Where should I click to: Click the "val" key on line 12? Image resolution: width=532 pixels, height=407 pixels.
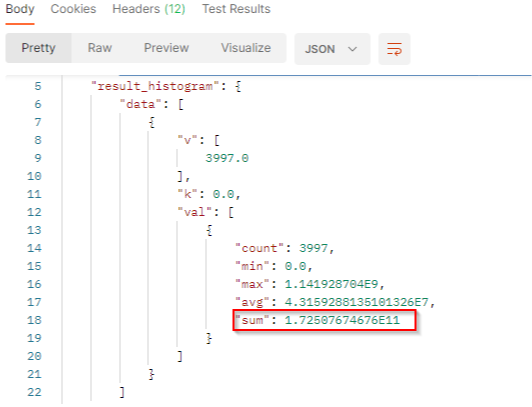pos(194,212)
